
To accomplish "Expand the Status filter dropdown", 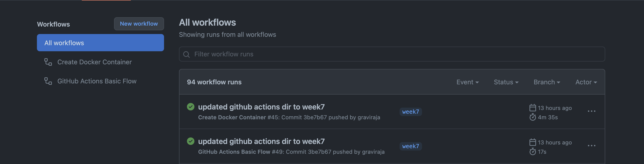I will (506, 82).
